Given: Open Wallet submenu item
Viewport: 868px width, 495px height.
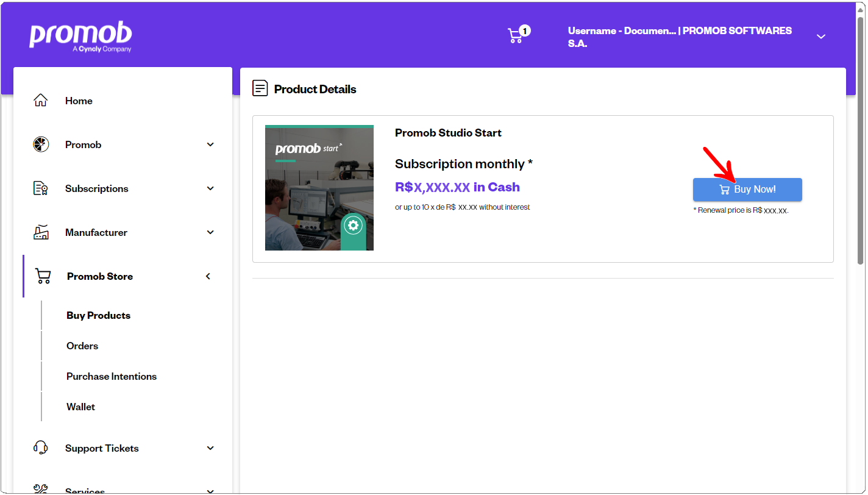Looking at the screenshot, I should 81,407.
